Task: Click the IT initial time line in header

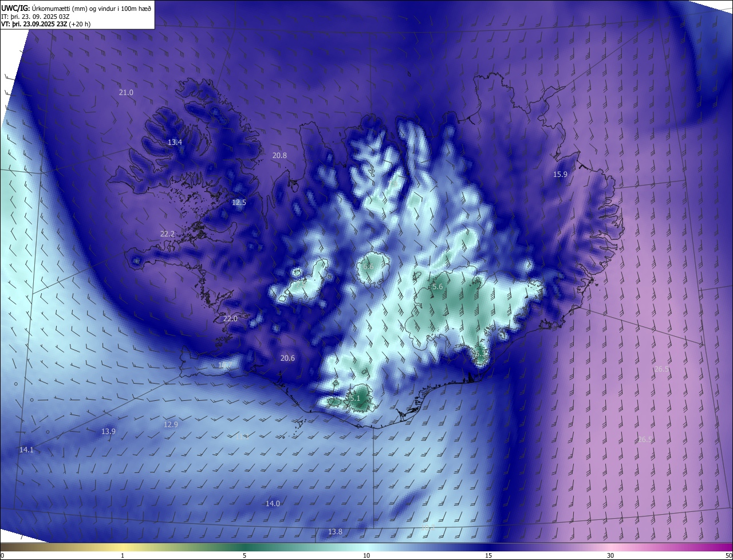Action: click(36, 16)
